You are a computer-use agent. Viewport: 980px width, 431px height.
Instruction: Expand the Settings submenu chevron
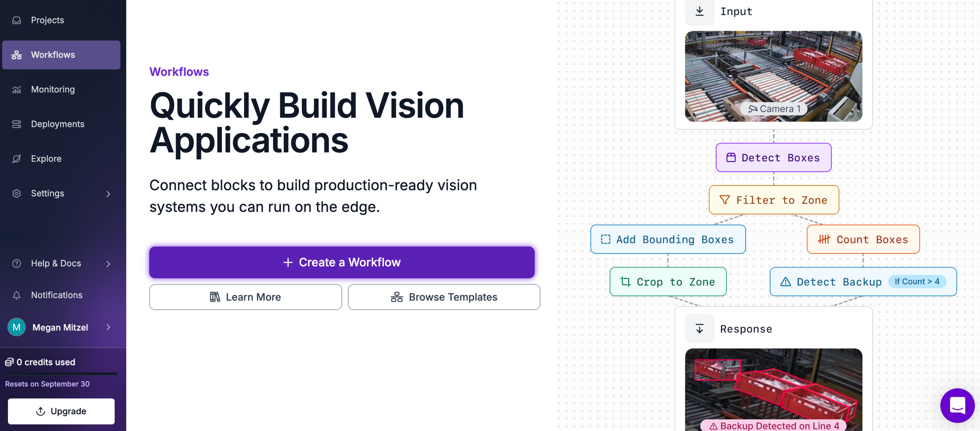point(108,194)
